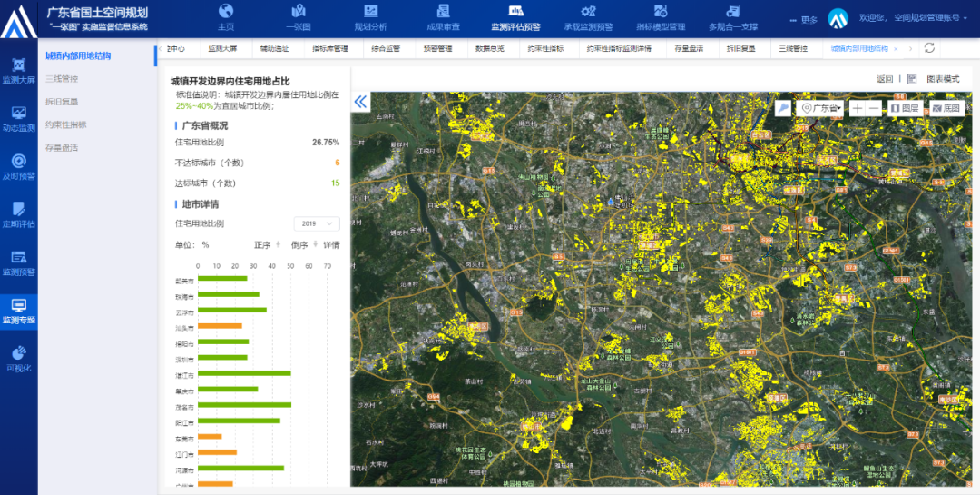Image resolution: width=980 pixels, height=495 pixels.
Task: Zoom out the map with minus button
Action: (x=874, y=108)
